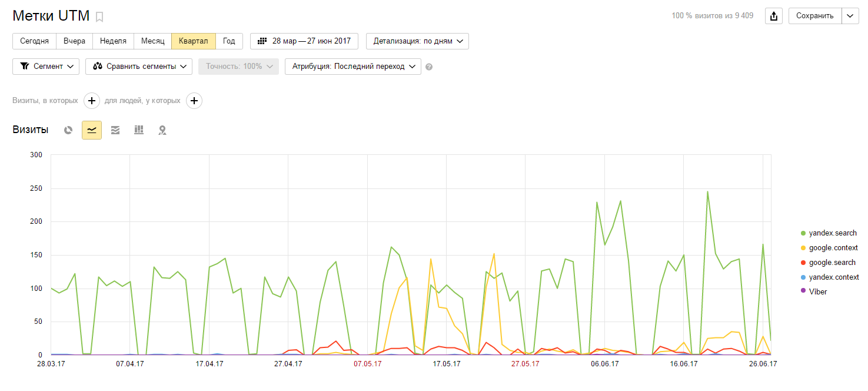This screenshot has width=868, height=391.
Task: Click the Метки UTM report title
Action: 51,16
